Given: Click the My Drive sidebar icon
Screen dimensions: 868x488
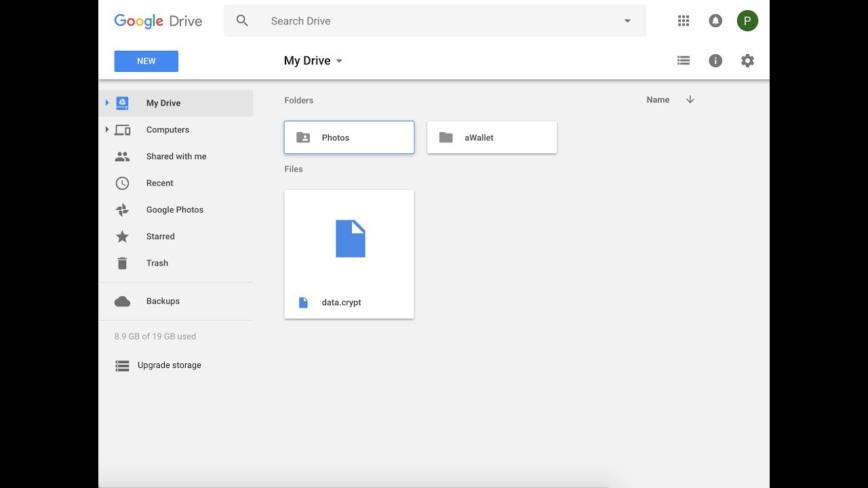Looking at the screenshot, I should coord(122,103).
